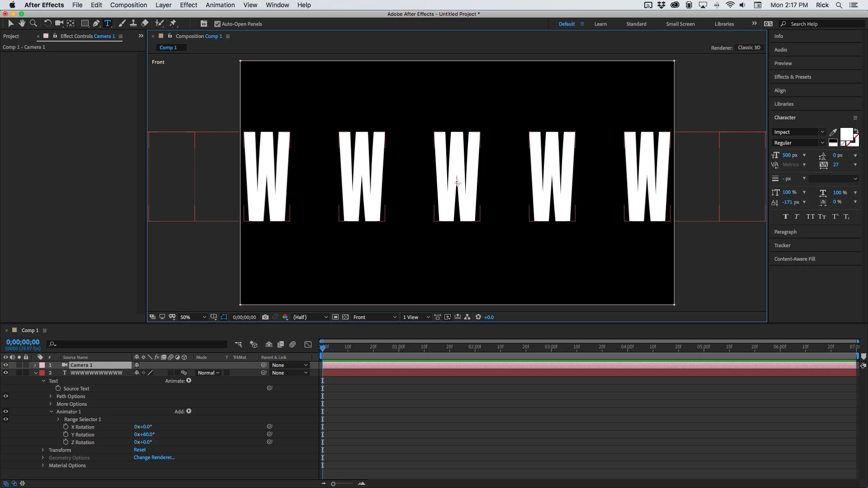Click the Y Rotation value field

tap(144, 435)
